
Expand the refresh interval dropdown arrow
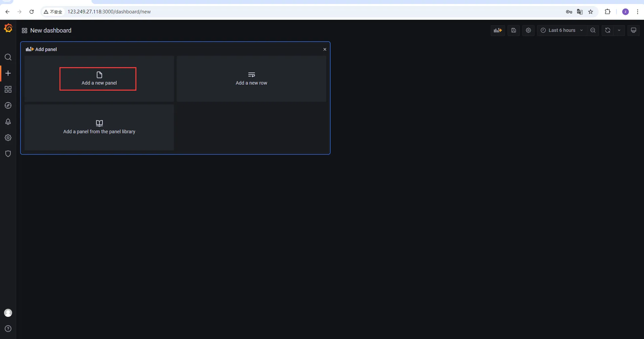click(619, 30)
